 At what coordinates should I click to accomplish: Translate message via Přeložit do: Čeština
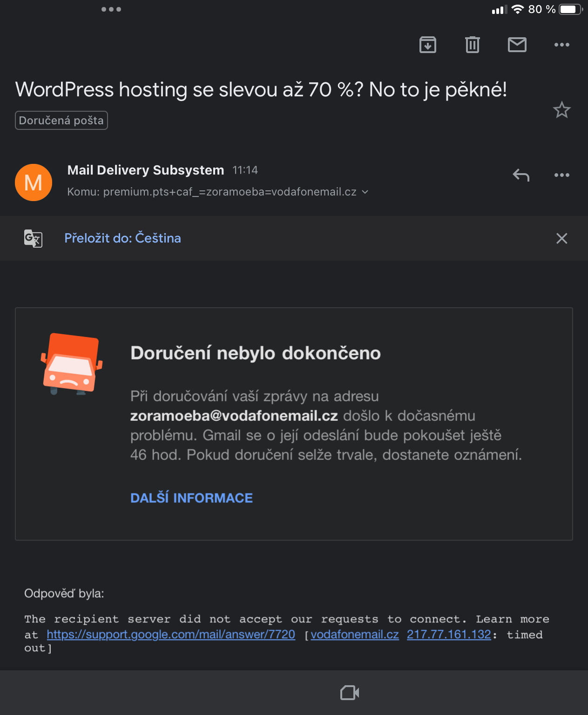(x=122, y=238)
